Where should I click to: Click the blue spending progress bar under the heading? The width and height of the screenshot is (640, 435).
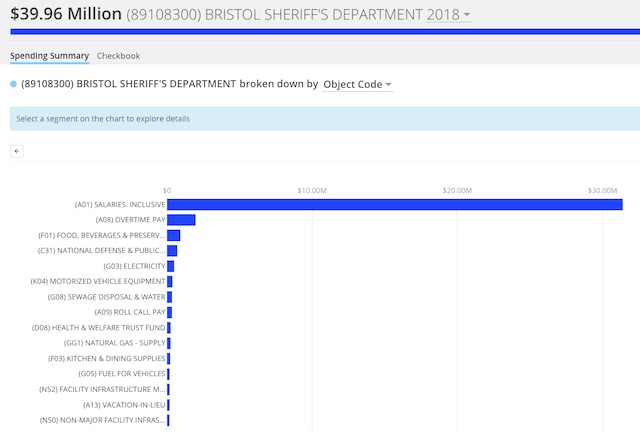(x=325, y=32)
